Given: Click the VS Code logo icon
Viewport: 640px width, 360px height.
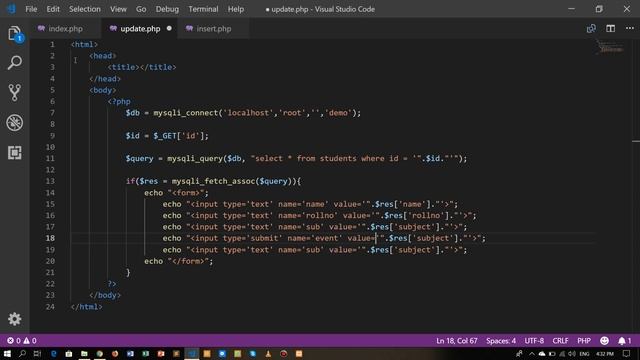Looking at the screenshot, I should pyautogui.click(x=11, y=9).
